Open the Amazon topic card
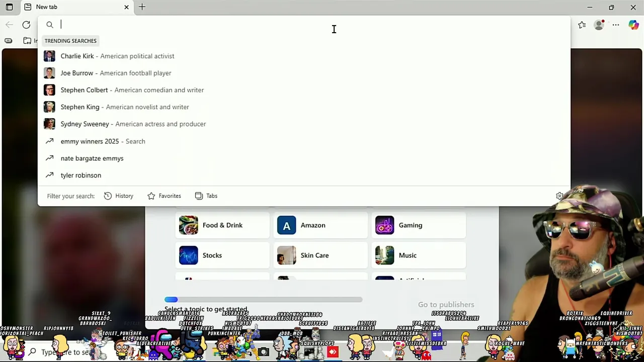The width and height of the screenshot is (644, 362). [x=321, y=225]
